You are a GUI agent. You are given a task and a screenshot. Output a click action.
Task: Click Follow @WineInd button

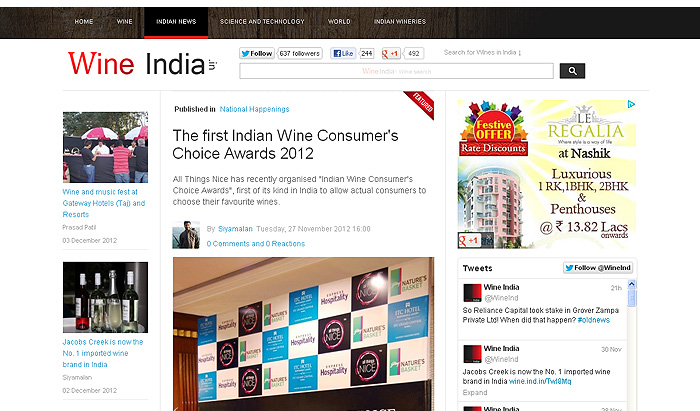598,268
